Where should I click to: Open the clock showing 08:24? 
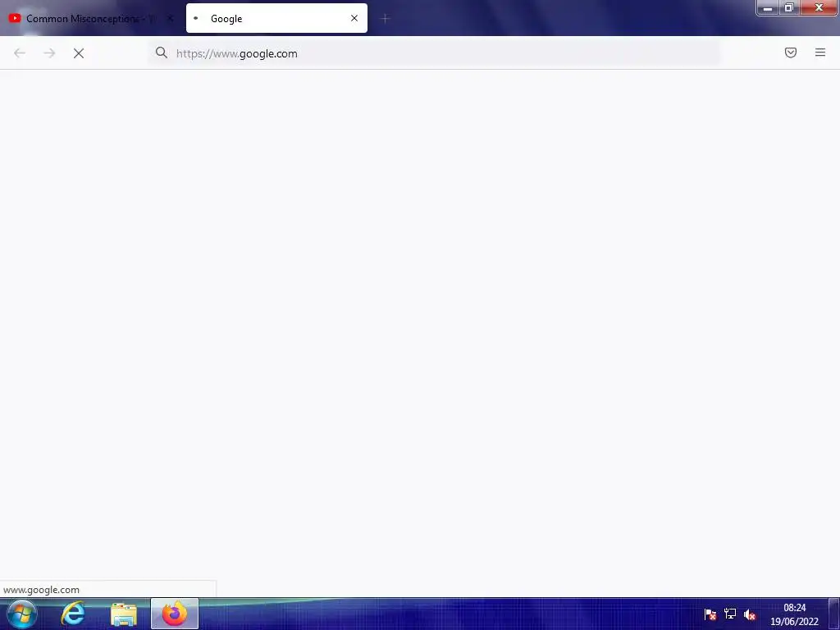[794, 614]
